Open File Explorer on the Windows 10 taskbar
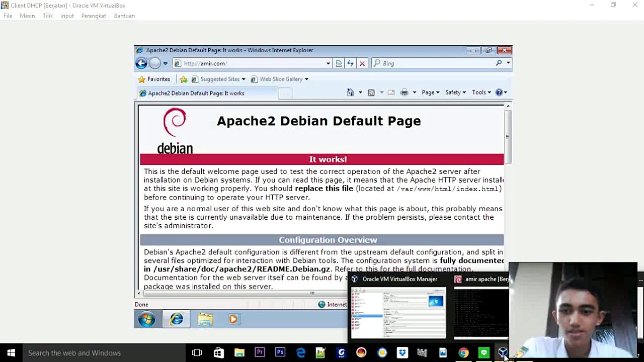 click(239, 353)
